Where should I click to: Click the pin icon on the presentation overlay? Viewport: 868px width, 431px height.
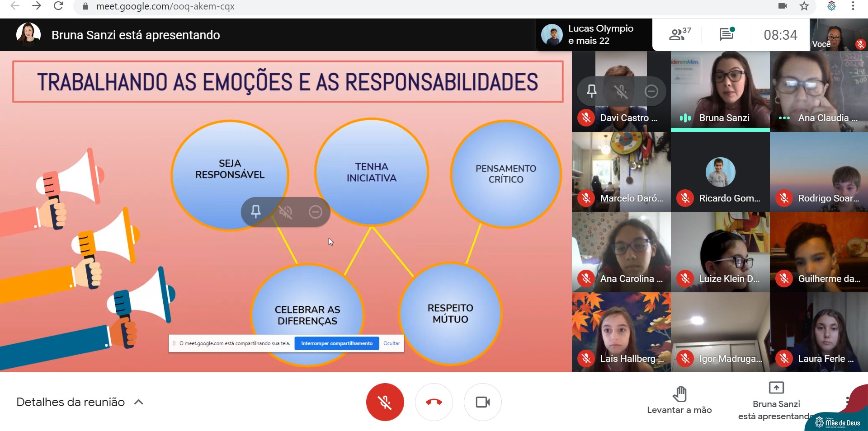pos(256,211)
